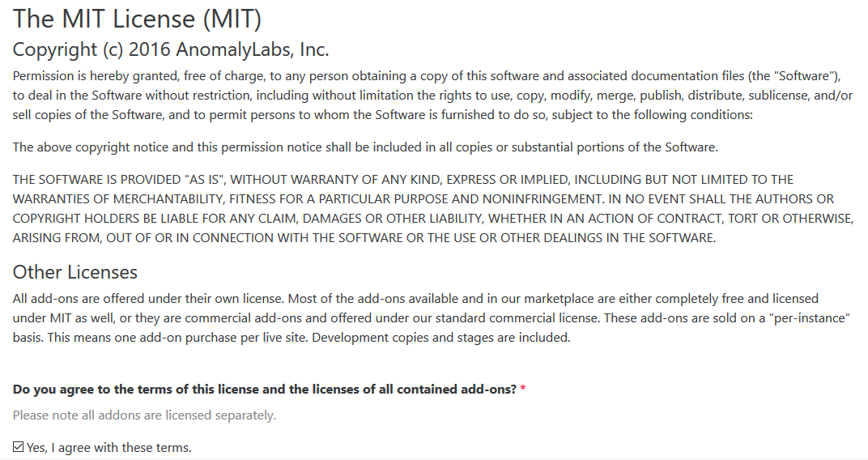Click the 'The MIT License (MIT)' heading

click(137, 19)
